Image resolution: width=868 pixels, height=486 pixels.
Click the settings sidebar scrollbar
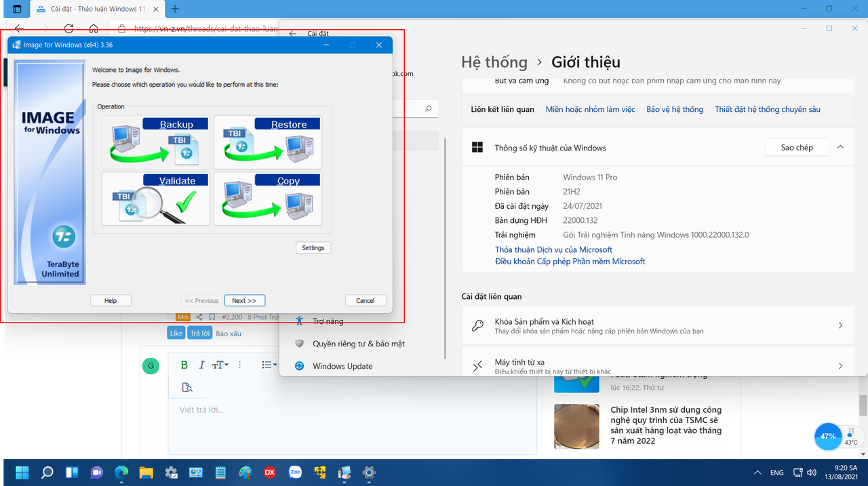click(x=444, y=247)
